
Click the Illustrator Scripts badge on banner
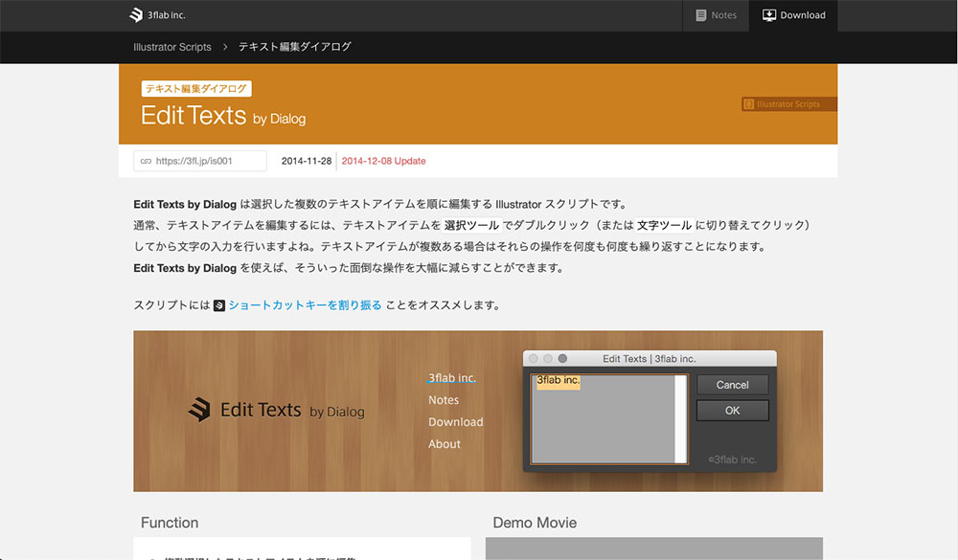click(x=789, y=103)
